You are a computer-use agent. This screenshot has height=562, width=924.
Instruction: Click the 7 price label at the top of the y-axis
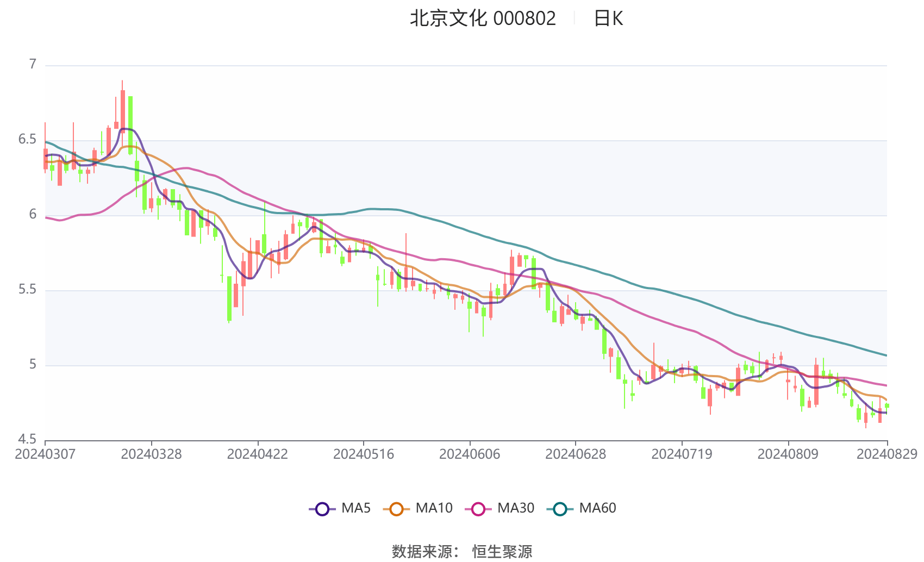[33, 64]
